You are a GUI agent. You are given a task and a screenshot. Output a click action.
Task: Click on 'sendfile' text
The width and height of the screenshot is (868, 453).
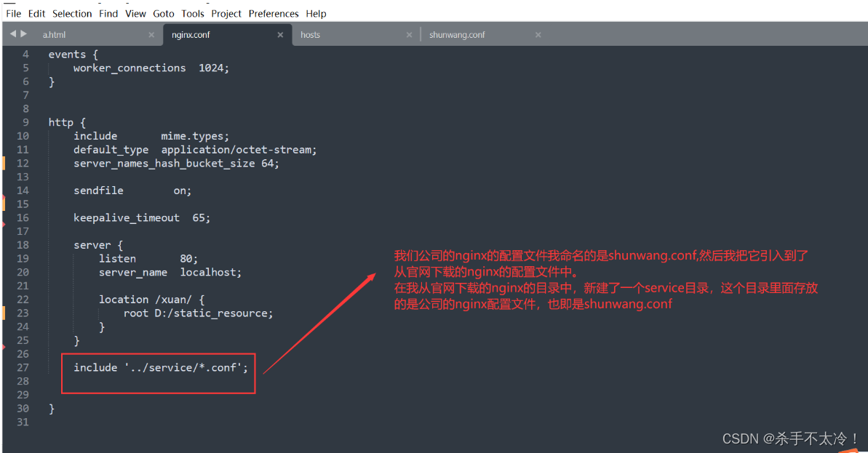coord(98,191)
